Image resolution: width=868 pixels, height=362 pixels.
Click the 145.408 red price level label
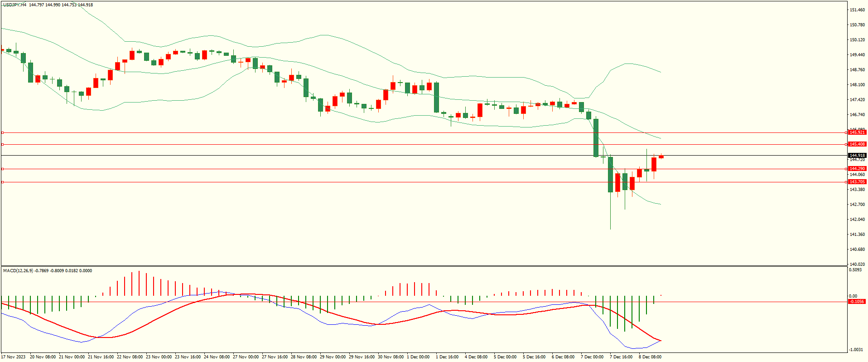pyautogui.click(x=857, y=144)
